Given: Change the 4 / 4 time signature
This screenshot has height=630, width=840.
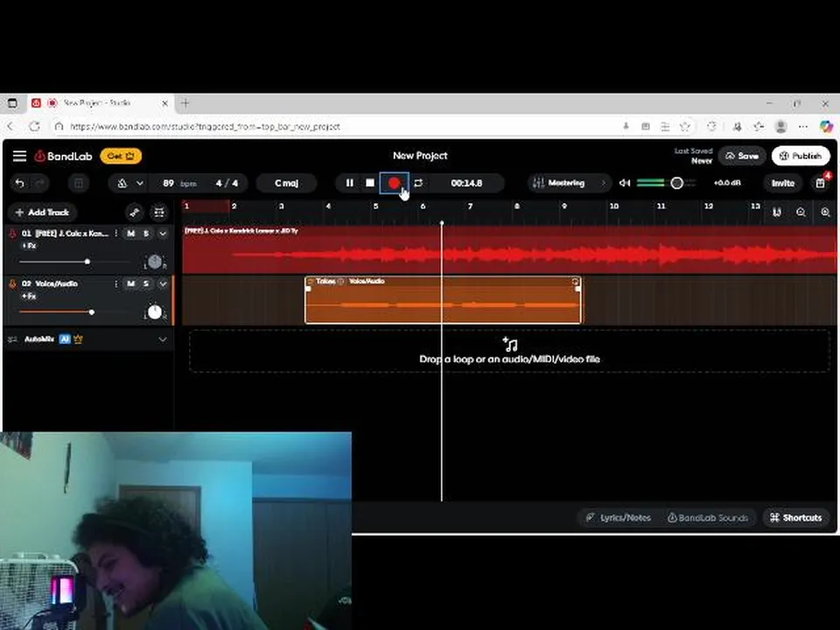Looking at the screenshot, I should (x=227, y=183).
